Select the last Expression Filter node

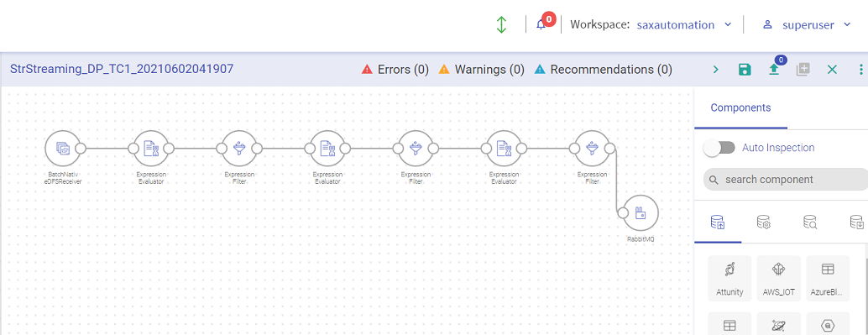click(x=593, y=149)
